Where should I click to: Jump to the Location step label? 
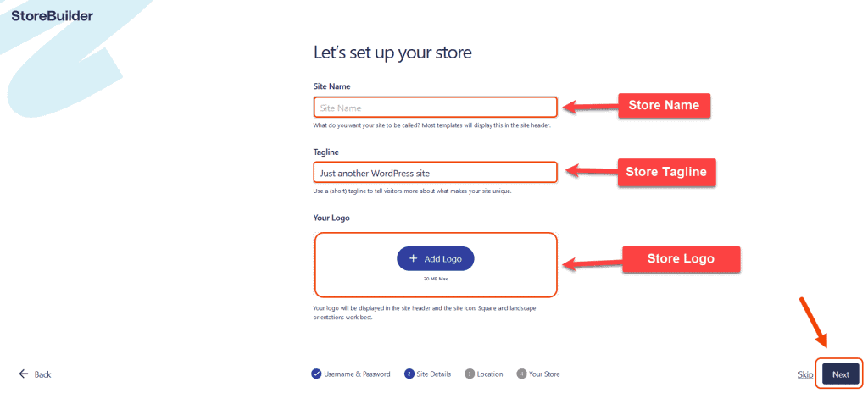[490, 374]
